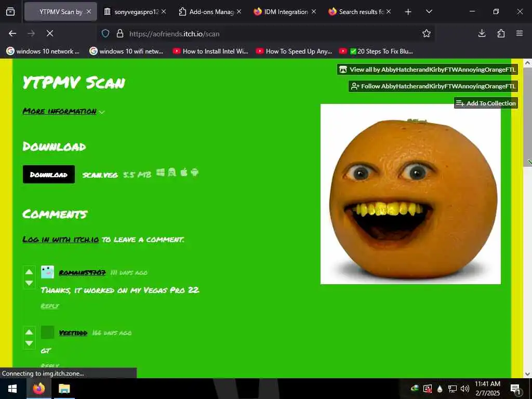532x399 pixels.
Task: Bookmark this page with the star
Action: point(427,33)
